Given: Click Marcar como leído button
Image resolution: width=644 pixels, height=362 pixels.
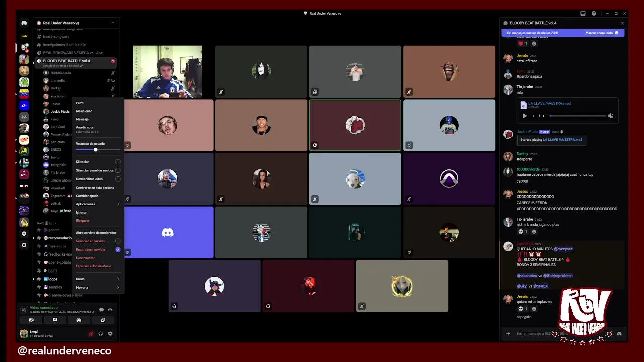Looking at the screenshot, I should pos(602,33).
